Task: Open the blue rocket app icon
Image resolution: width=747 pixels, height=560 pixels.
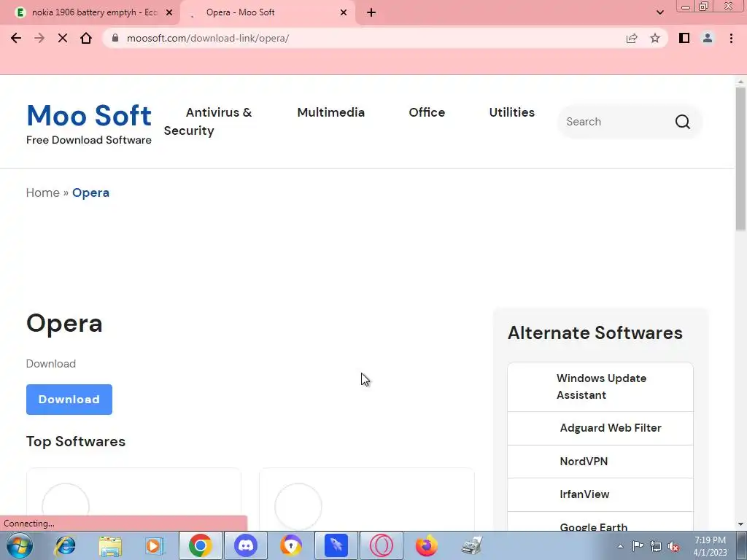Action: point(336,545)
